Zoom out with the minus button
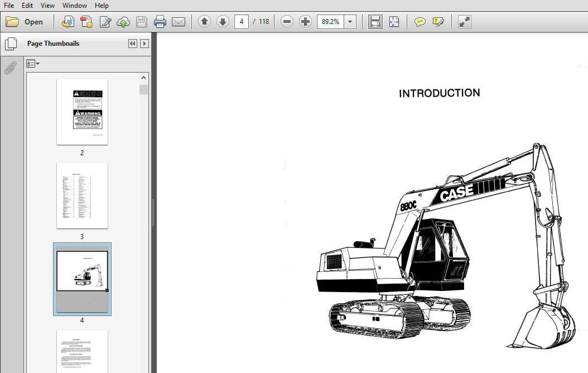Image resolution: width=588 pixels, height=373 pixels. (287, 22)
